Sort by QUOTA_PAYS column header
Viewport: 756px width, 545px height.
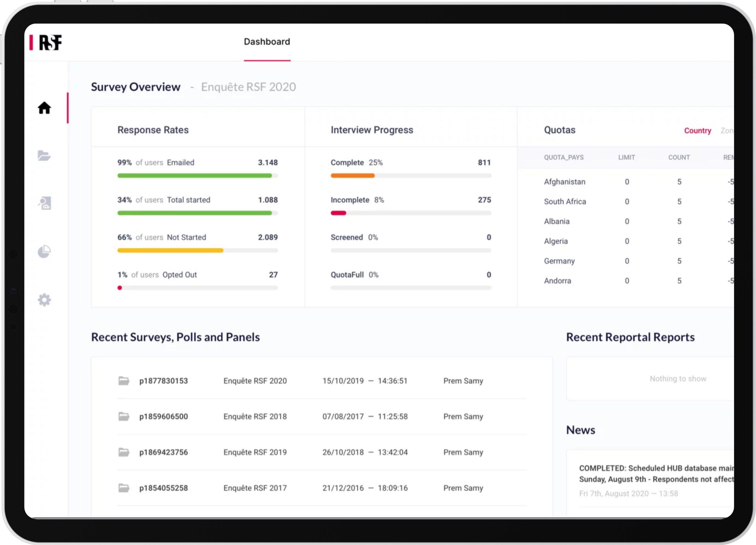pos(563,157)
